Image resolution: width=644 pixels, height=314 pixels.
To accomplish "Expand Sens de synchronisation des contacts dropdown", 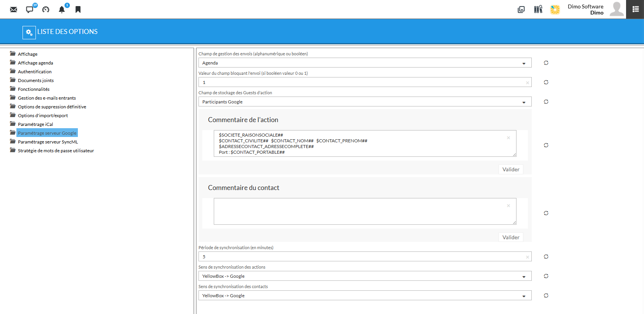I will click(365, 296).
